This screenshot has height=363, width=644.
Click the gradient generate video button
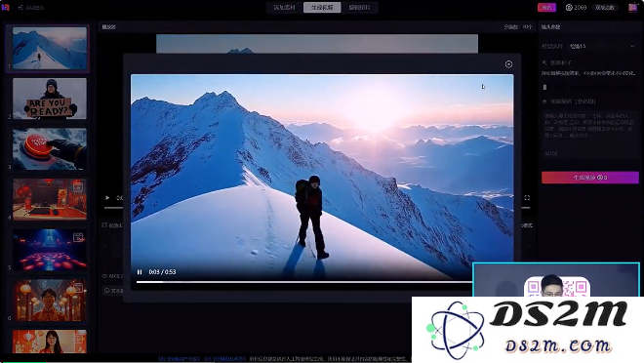click(x=589, y=178)
